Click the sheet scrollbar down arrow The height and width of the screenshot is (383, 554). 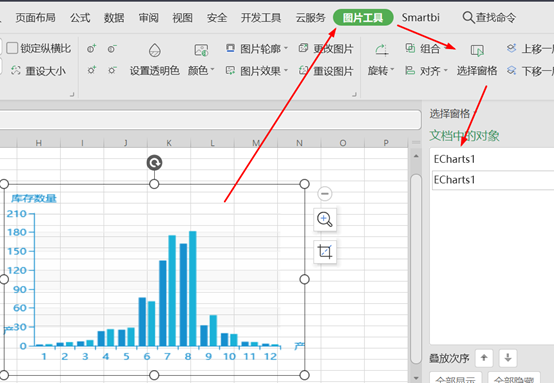(416, 378)
